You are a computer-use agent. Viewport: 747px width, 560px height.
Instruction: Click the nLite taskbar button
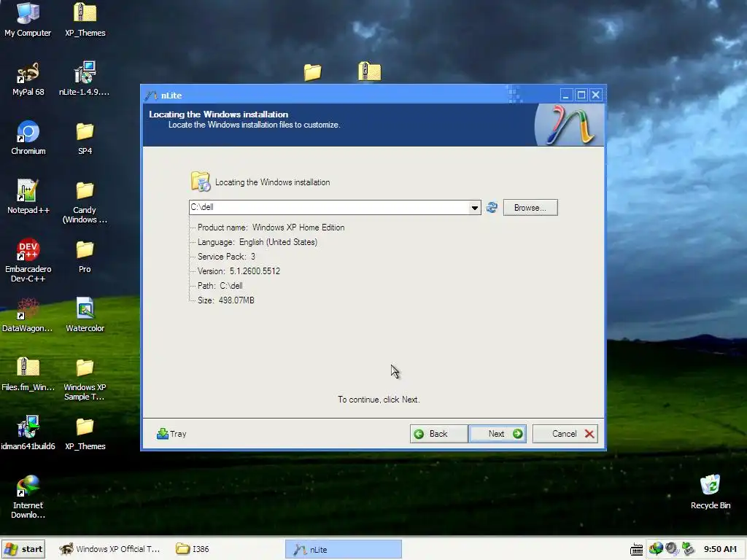344,550
